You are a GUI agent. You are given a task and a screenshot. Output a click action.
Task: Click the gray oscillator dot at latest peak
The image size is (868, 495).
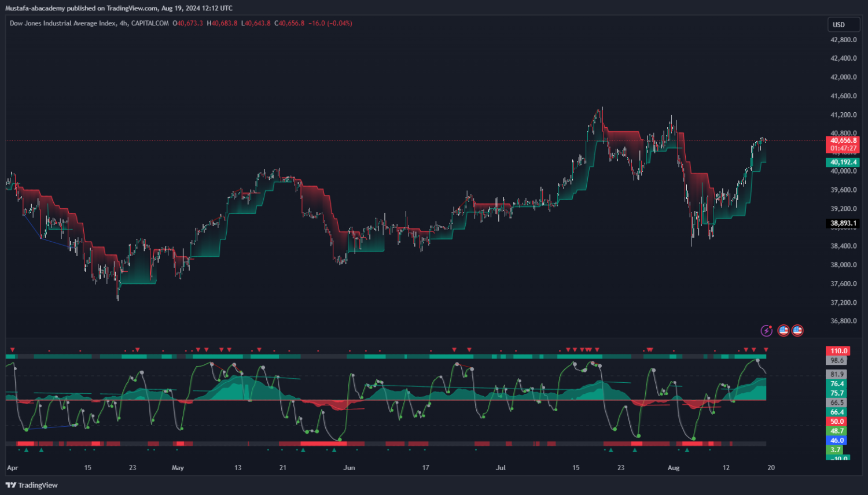pos(757,360)
